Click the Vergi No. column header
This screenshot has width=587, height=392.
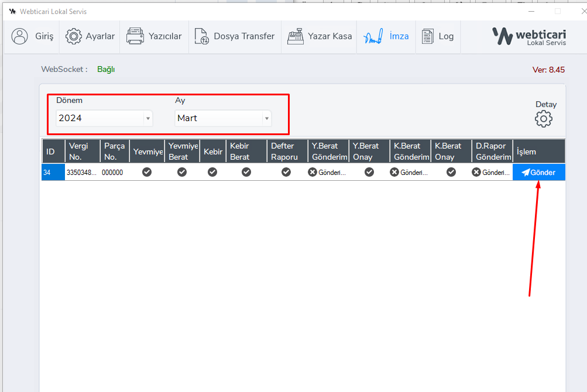click(83, 152)
